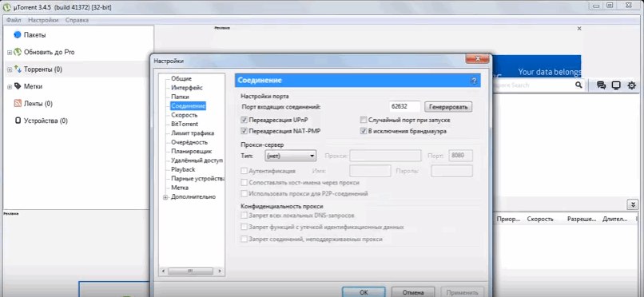Click the Генерировать port button
The height and width of the screenshot is (297, 644).
[448, 107]
